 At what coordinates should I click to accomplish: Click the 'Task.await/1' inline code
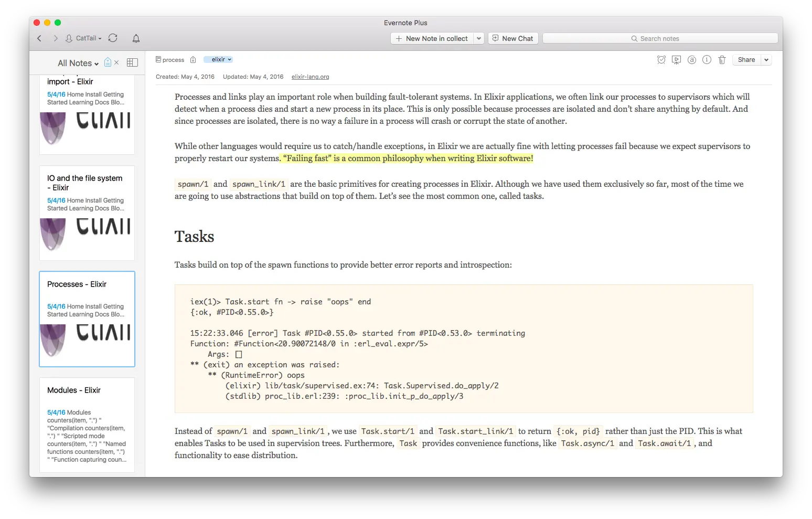(665, 443)
